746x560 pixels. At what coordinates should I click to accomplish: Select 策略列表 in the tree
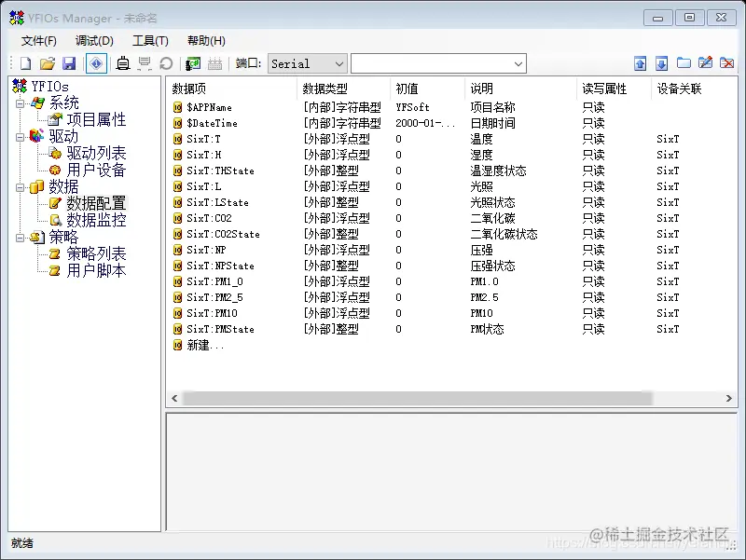(x=96, y=253)
